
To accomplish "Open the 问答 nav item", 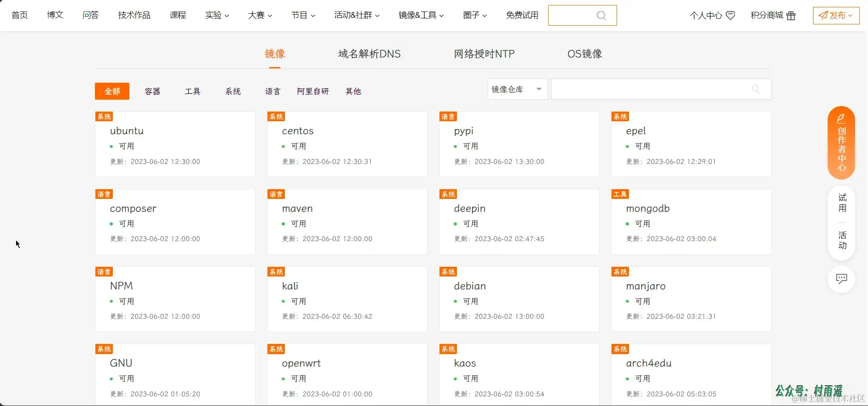I will (90, 15).
